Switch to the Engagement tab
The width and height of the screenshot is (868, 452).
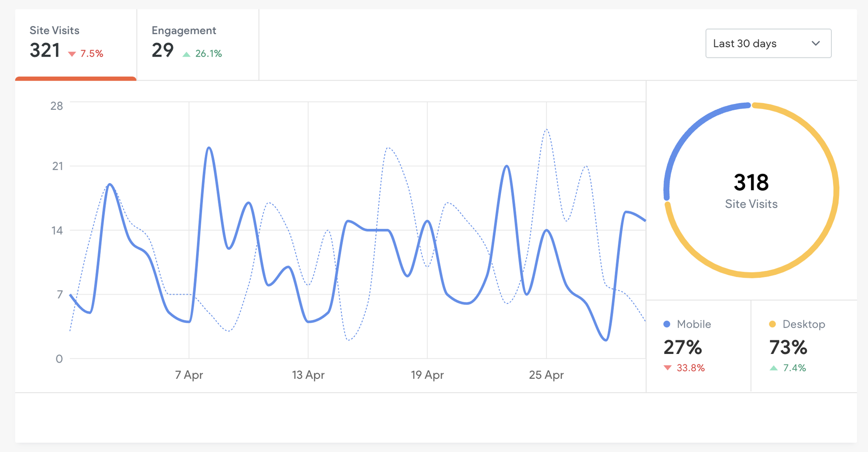198,44
